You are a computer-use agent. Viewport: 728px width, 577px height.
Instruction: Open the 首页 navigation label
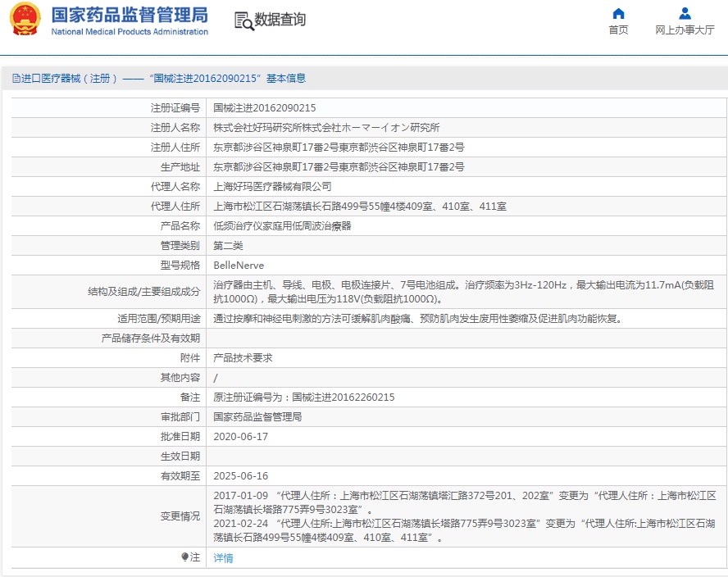click(618, 30)
